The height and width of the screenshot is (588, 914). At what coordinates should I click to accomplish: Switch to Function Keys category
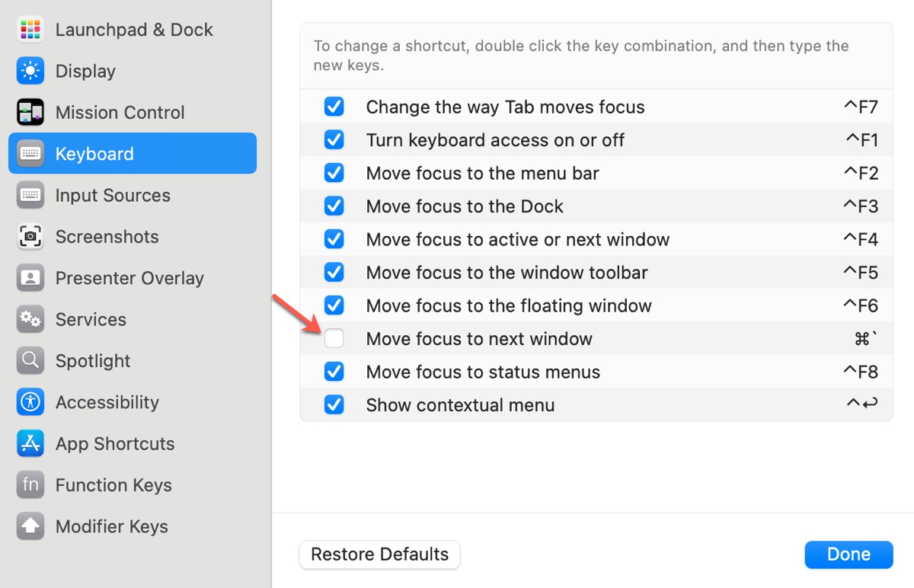[113, 485]
